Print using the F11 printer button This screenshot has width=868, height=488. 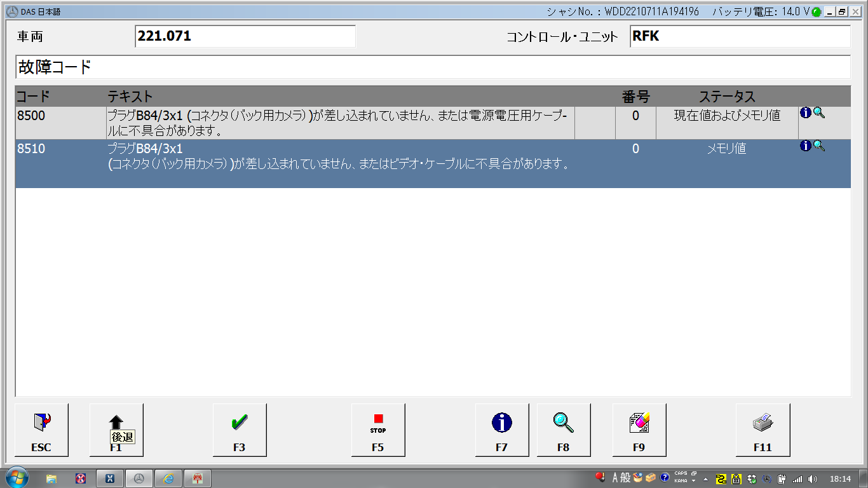click(x=763, y=430)
